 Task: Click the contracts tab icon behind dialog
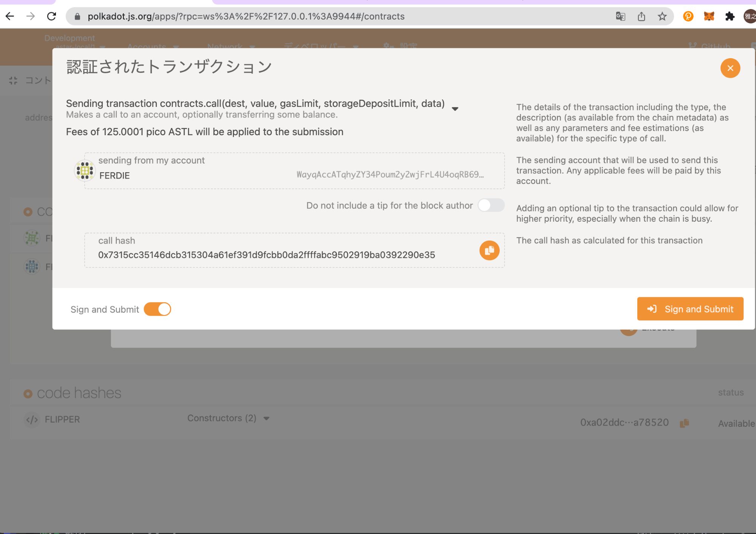point(13,80)
